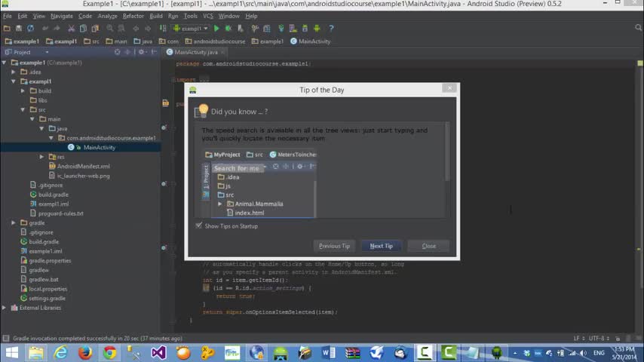Uncheck Show Tips on Startup

click(199, 225)
